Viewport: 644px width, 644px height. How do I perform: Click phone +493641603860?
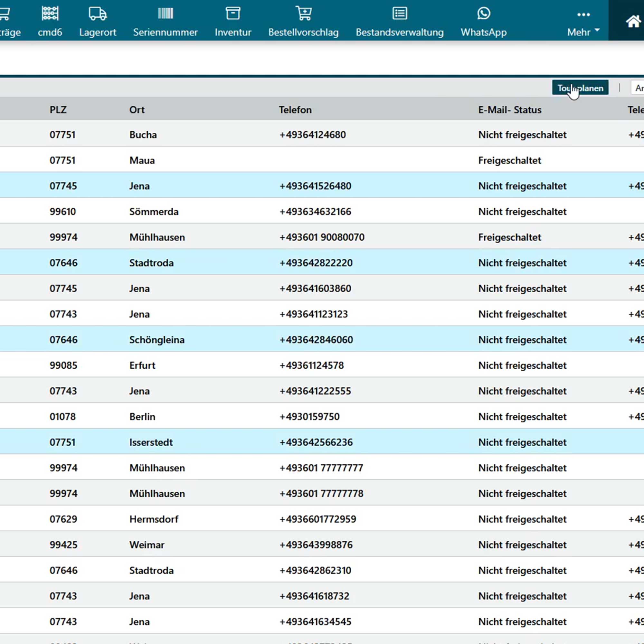(315, 289)
